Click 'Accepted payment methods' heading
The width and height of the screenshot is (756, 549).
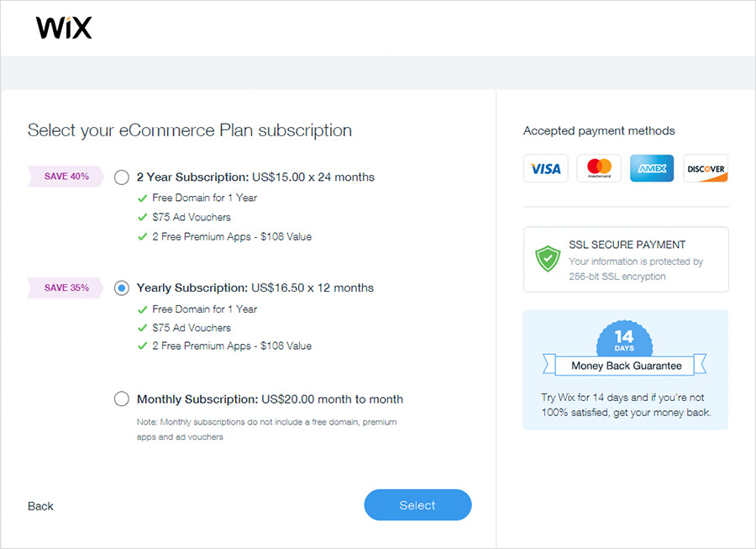[x=599, y=131]
